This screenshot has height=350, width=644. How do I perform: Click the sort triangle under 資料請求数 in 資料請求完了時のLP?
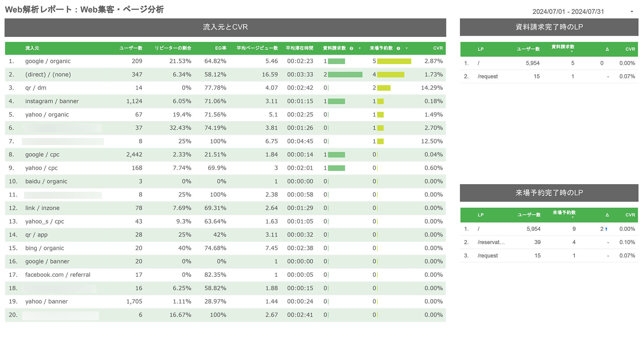tap(572, 52)
